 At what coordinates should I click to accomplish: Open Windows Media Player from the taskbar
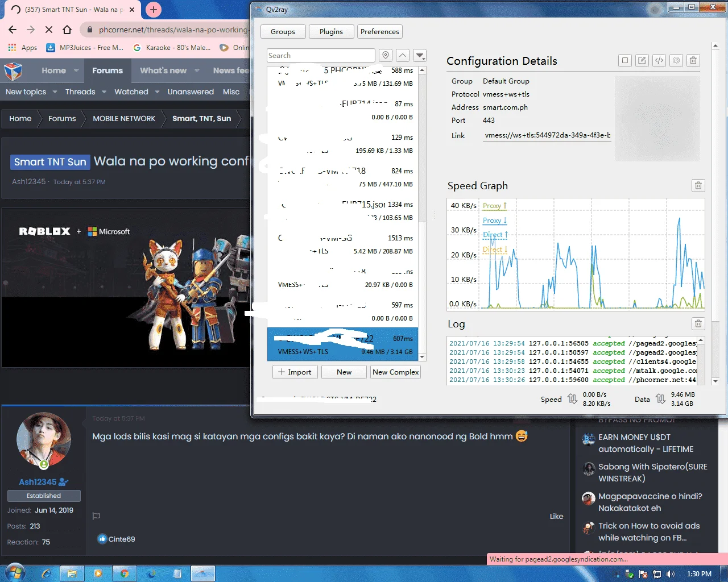[98, 573]
